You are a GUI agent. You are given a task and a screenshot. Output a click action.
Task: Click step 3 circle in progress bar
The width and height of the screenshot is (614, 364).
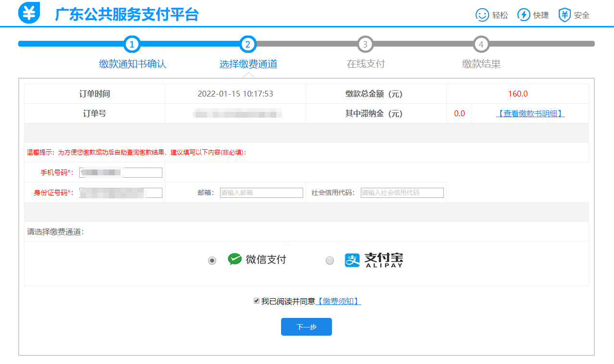coord(365,45)
